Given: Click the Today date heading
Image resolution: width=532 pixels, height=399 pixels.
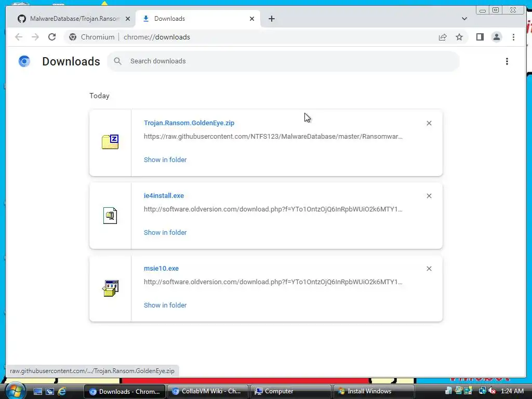Looking at the screenshot, I should point(99,96).
